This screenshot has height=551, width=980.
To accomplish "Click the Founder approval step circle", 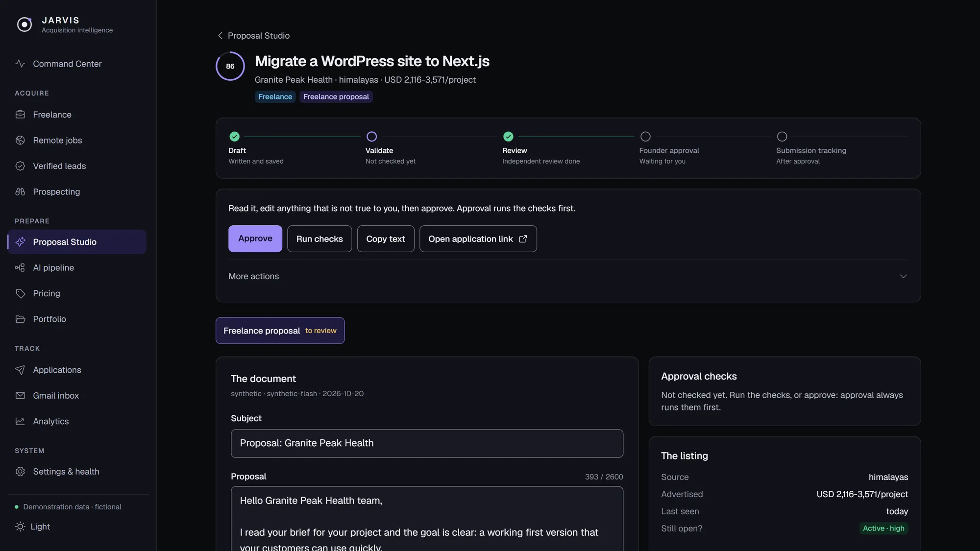I will tap(645, 137).
